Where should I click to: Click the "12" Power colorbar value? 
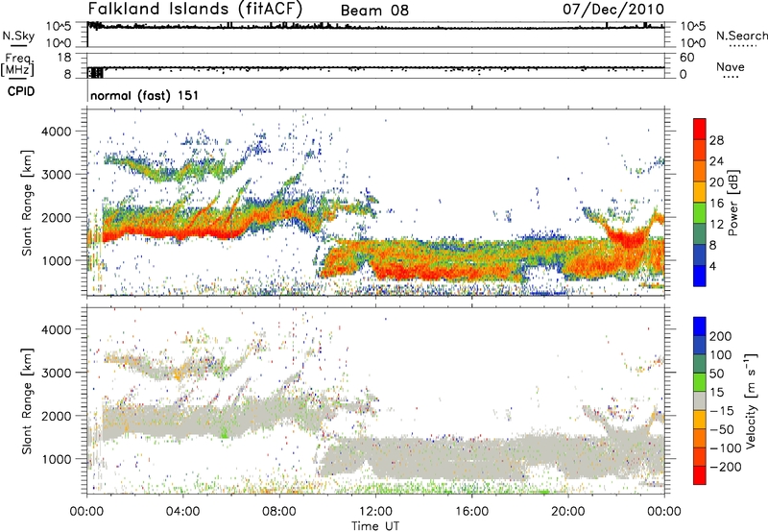click(x=716, y=225)
